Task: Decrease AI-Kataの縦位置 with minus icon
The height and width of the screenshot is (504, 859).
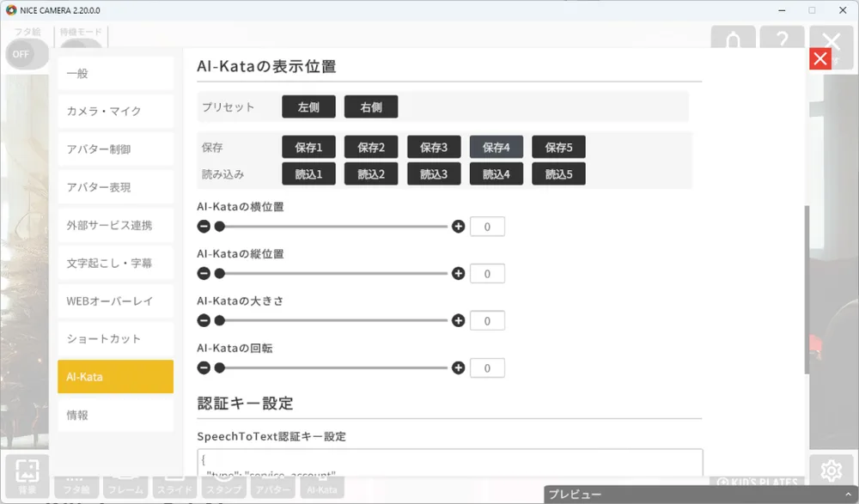Action: 204,273
